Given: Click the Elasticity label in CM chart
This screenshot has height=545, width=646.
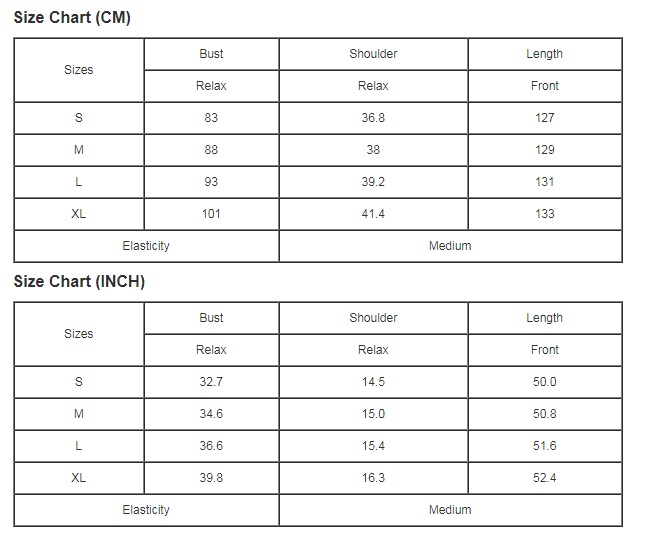Looking at the screenshot, I should pos(146,246).
